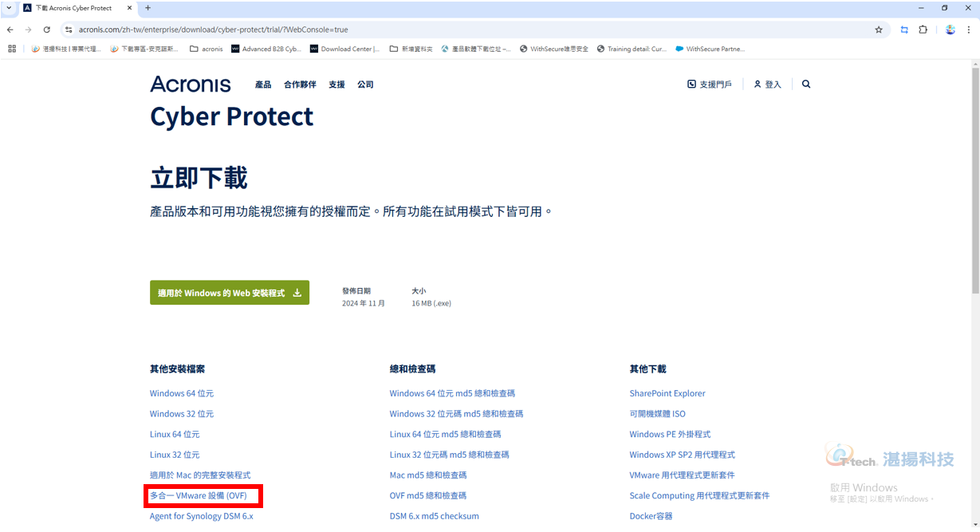Download VMware 用代理程式更新套件
The image size is (980, 532).
682,475
